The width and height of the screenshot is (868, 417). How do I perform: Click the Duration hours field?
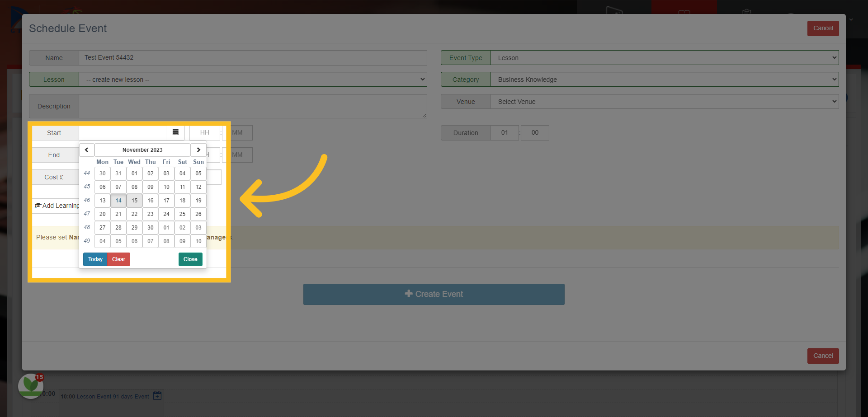[x=505, y=133]
